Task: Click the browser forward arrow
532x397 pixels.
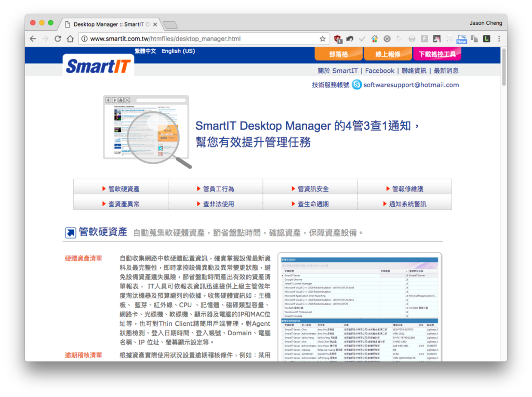Action: (x=45, y=38)
